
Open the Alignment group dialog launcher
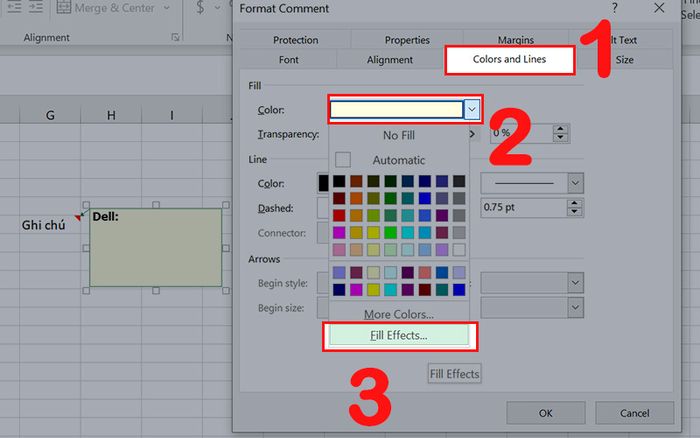coord(175,38)
